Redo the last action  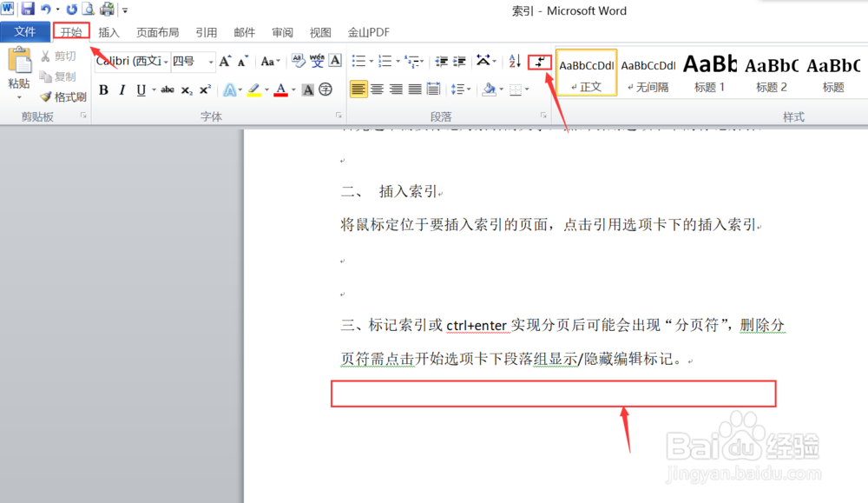71,9
